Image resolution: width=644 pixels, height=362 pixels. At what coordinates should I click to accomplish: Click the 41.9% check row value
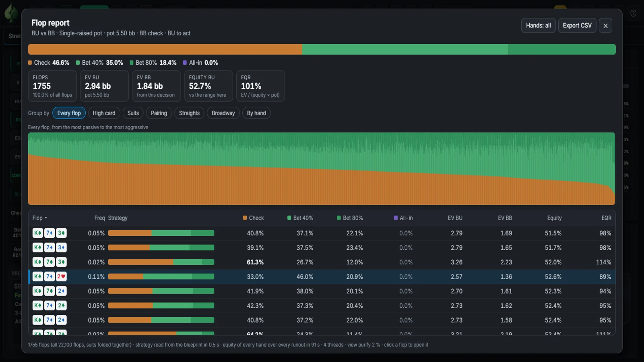click(255, 291)
